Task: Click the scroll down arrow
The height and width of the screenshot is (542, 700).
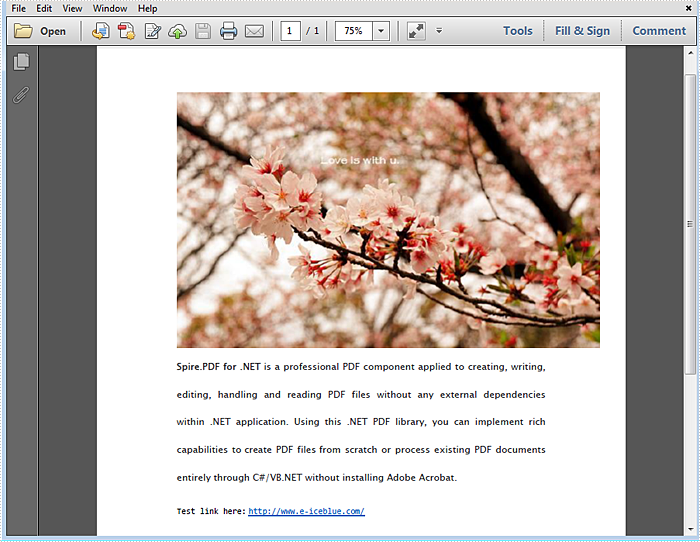Action: pos(690,530)
